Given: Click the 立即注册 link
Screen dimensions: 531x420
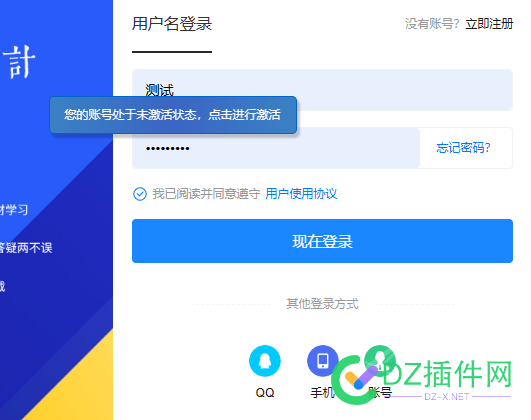Looking at the screenshot, I should [489, 24].
